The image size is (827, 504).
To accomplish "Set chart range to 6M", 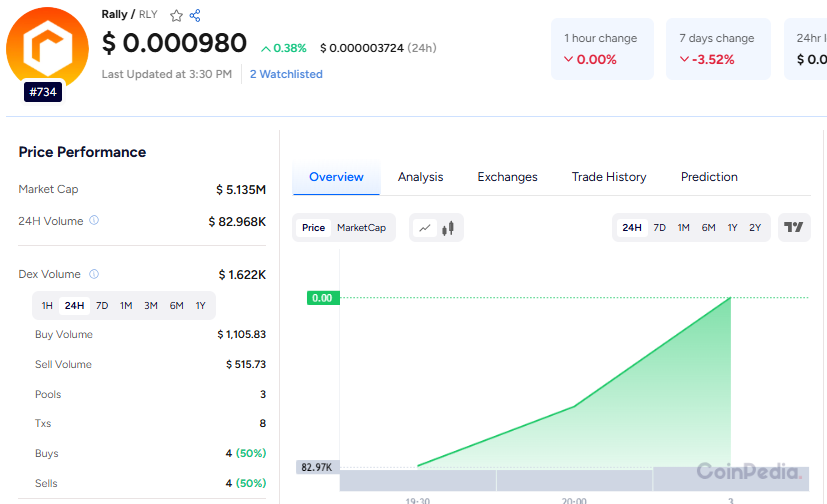I will tap(708, 228).
